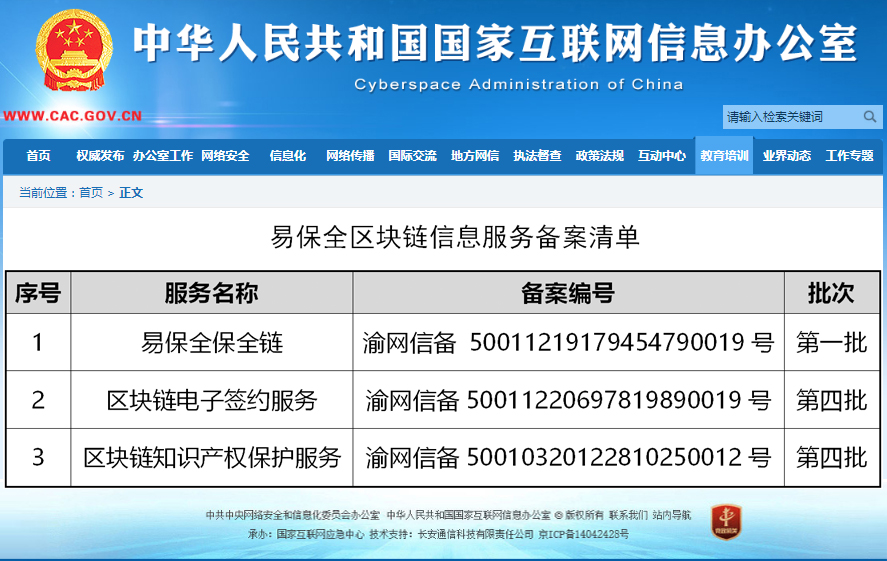
Task: Click the page title 易保全区块链信息服务备案清单
Action: click(x=455, y=237)
